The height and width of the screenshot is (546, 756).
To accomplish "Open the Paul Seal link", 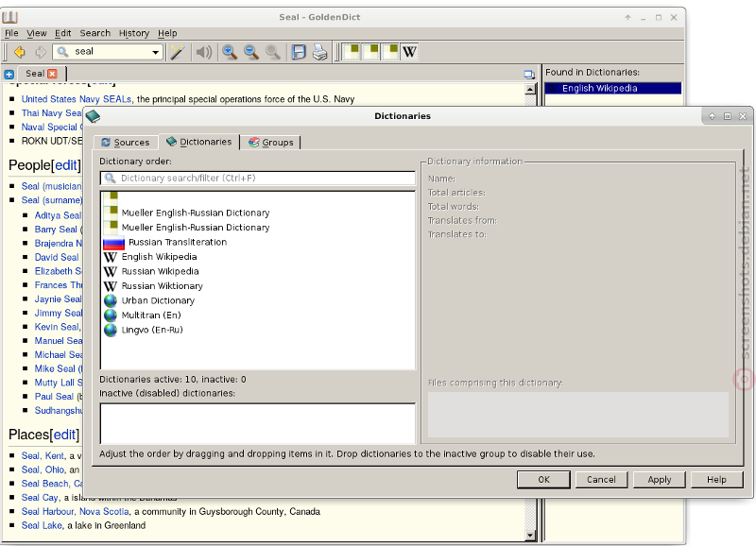I will click(x=54, y=397).
